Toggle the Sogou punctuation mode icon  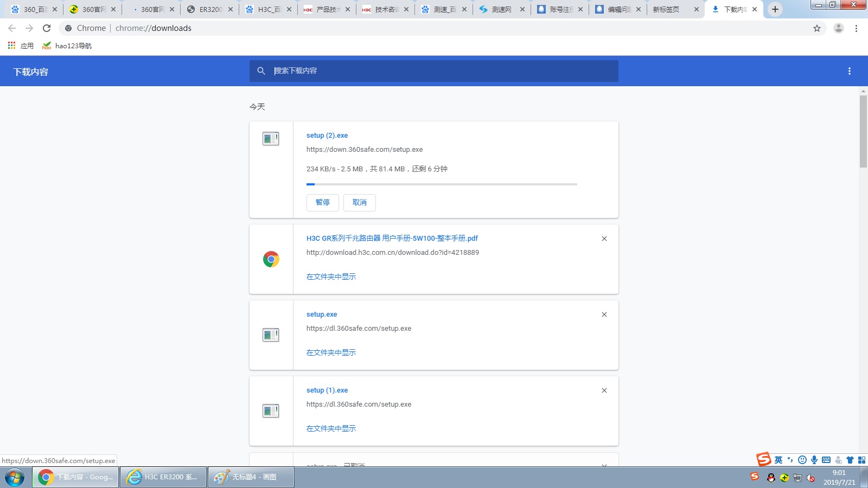point(790,460)
